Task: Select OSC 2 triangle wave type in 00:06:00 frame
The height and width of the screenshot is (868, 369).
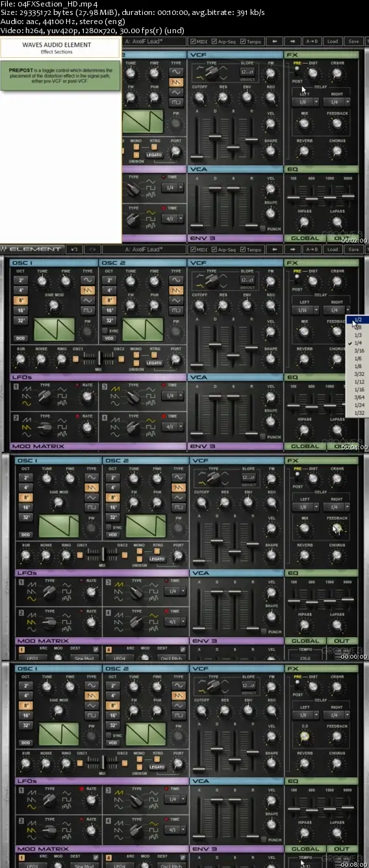Action: coord(177,497)
